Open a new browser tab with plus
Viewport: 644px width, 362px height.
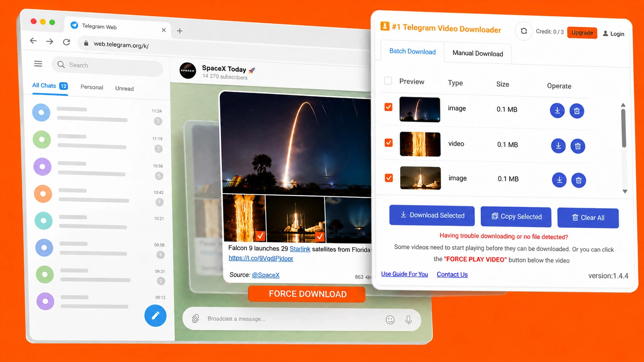[179, 31]
